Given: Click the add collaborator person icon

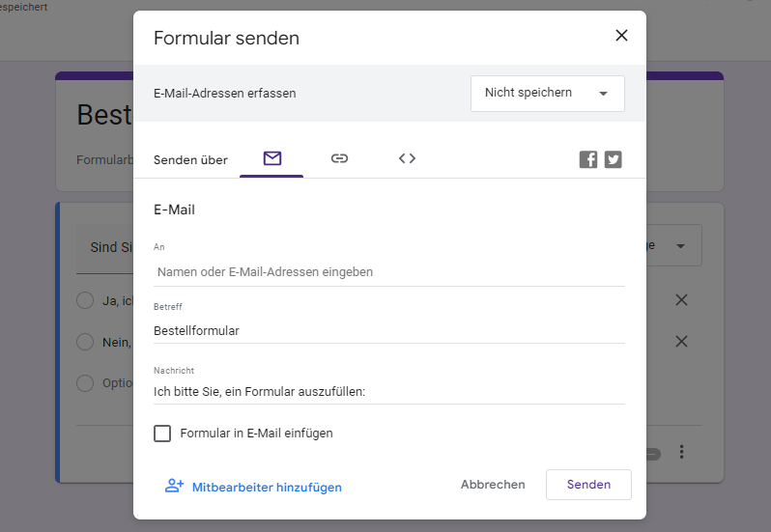Looking at the screenshot, I should pos(174,486).
